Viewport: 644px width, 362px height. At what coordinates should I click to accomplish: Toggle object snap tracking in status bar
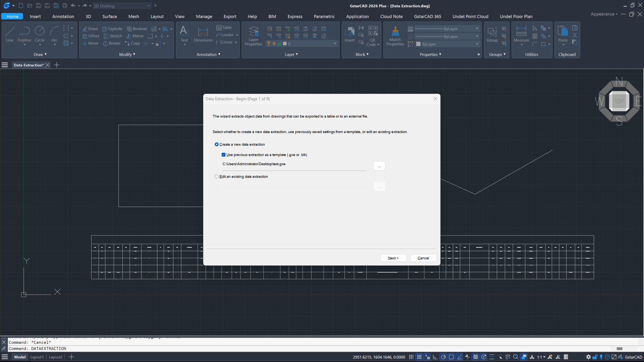tap(459, 357)
